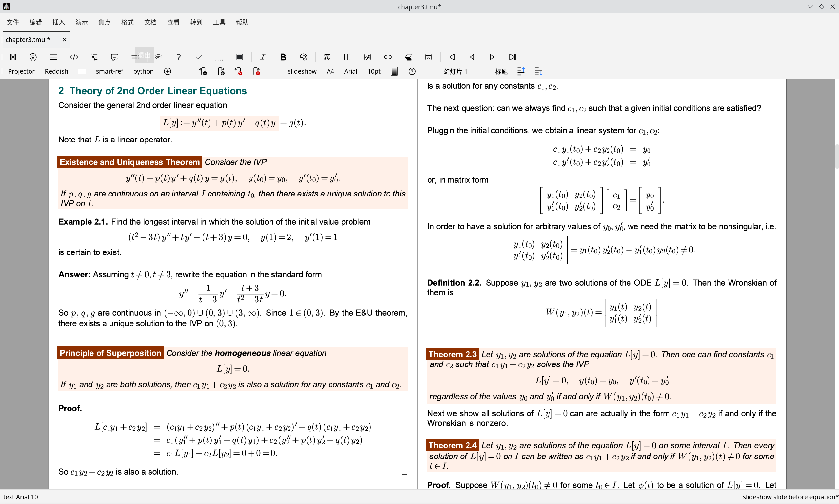Open the Arial font dropdown

coord(350,71)
